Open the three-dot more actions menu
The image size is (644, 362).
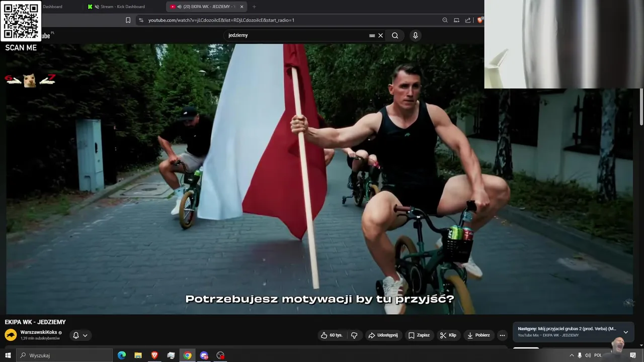click(502, 335)
